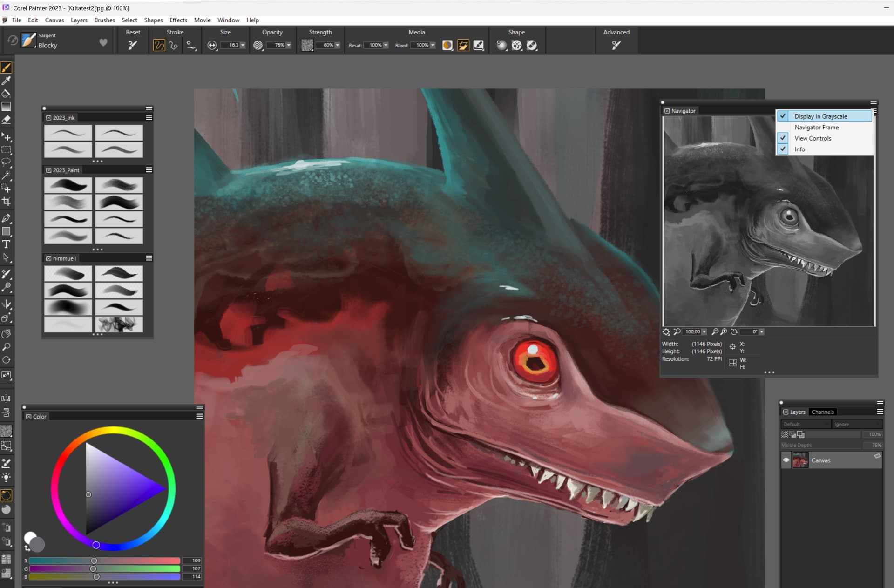Pick the Paint Bucket fill tool
894x588 pixels.
(x=6, y=94)
